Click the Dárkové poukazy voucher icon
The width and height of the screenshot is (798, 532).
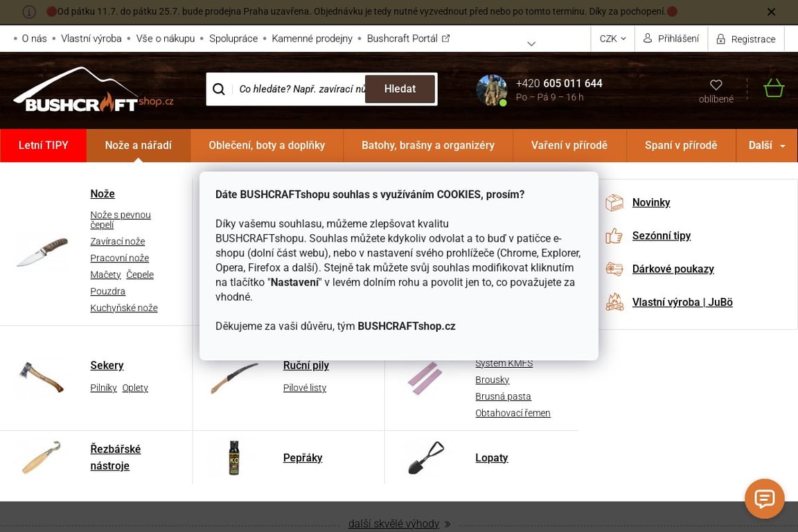[x=614, y=269]
